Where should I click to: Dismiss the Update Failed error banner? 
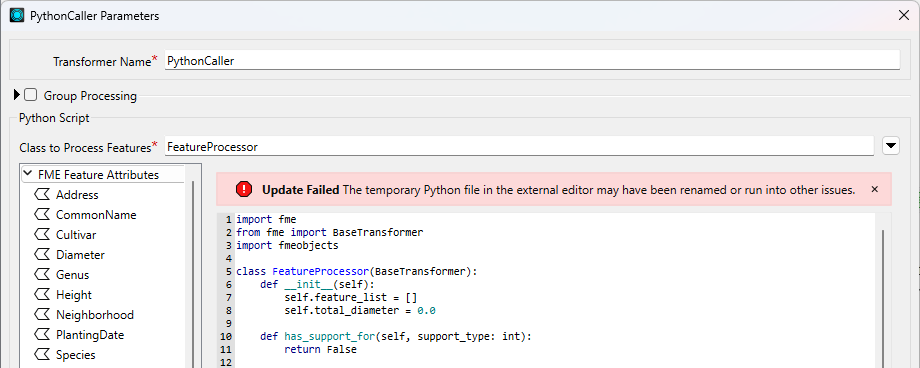tap(874, 189)
